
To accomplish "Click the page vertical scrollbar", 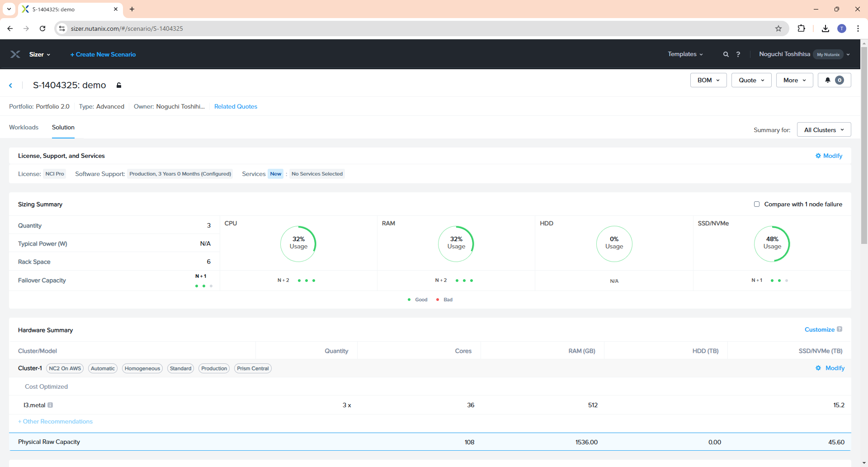I will [x=864, y=145].
